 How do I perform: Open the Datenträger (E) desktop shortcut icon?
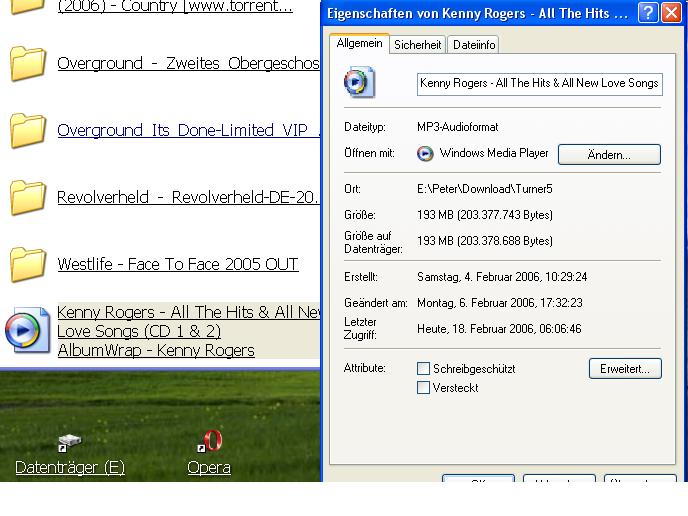pos(70,442)
